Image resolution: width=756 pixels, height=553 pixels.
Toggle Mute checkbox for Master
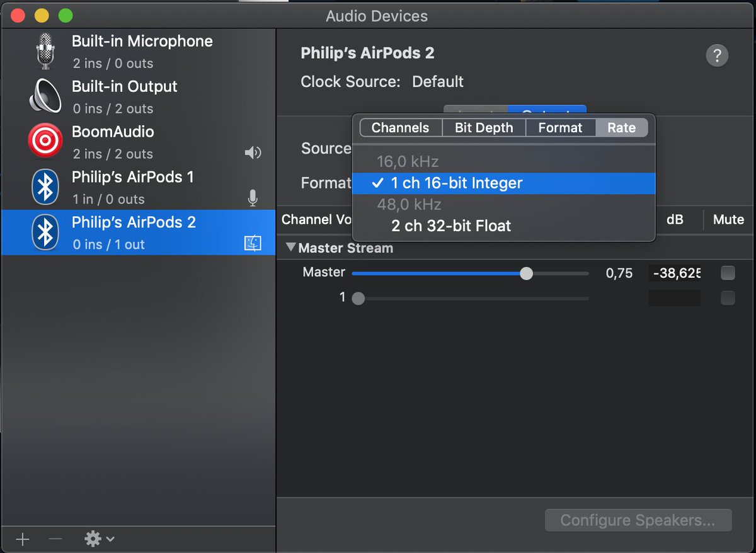[x=728, y=273]
